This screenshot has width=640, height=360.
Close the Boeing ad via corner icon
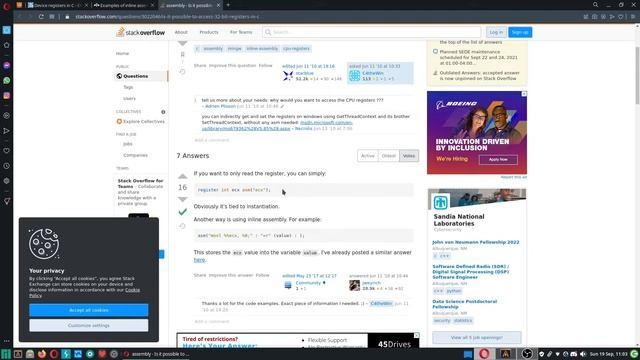pyautogui.click(x=524, y=94)
